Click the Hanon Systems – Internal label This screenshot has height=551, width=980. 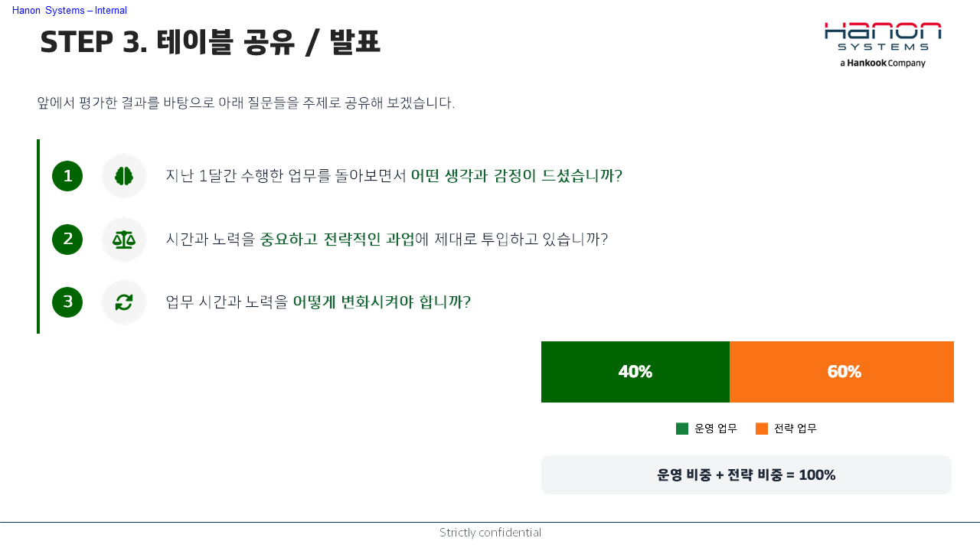pos(70,11)
